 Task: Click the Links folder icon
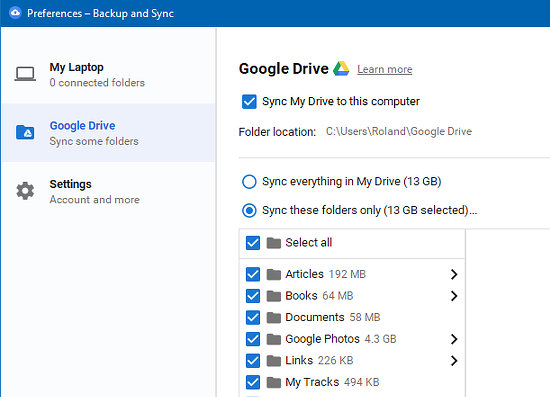[274, 361]
